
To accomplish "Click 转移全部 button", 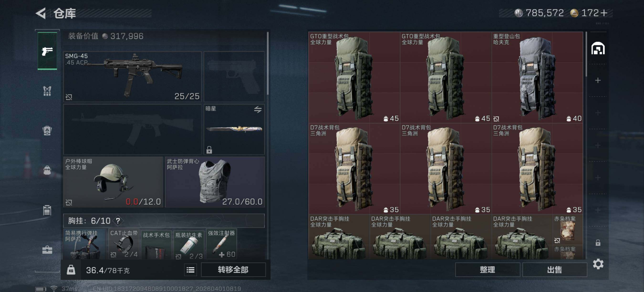I will (233, 270).
